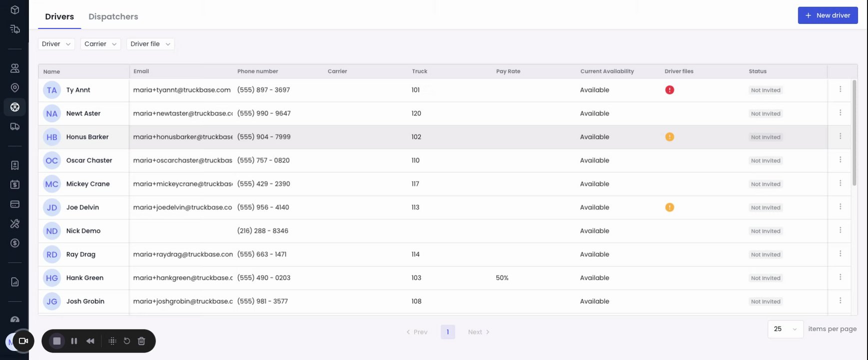The image size is (868, 360).
Task: Stop the screen recording
Action: click(57, 341)
